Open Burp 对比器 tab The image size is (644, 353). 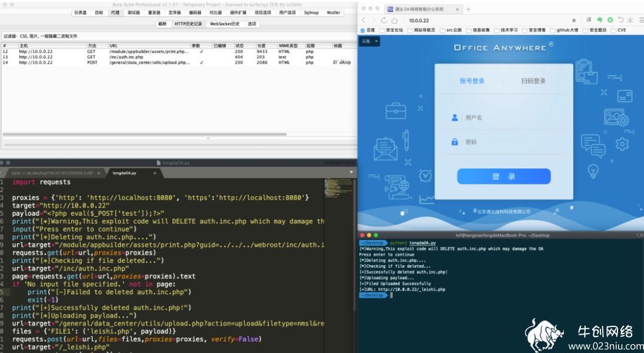pos(216,13)
